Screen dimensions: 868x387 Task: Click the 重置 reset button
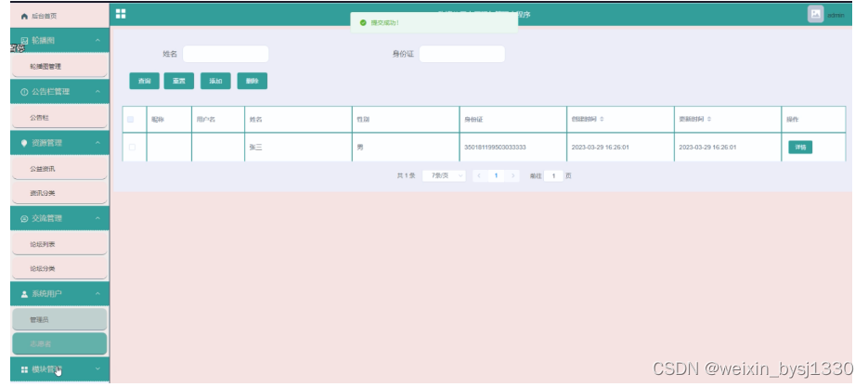tap(179, 81)
